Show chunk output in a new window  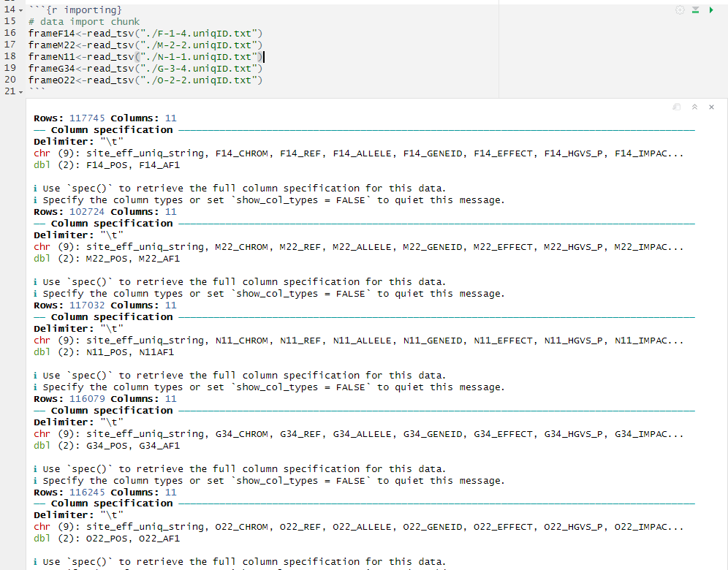click(x=677, y=107)
